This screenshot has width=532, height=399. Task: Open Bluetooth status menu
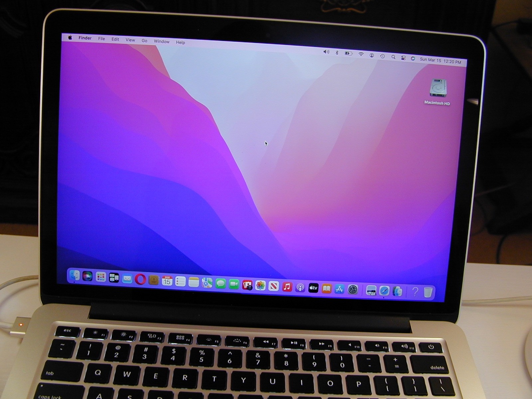pyautogui.click(x=337, y=53)
